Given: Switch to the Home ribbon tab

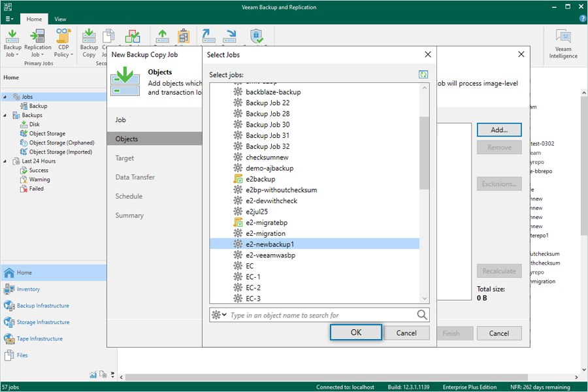Looking at the screenshot, I should pos(34,19).
